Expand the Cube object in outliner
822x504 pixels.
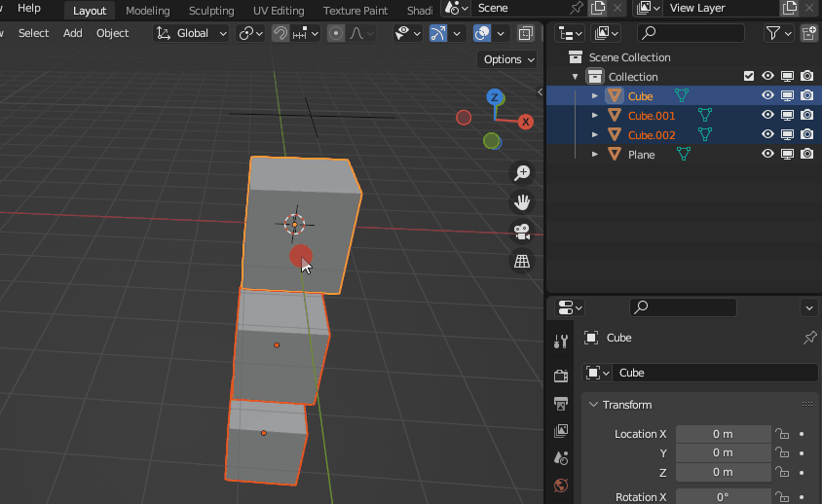(x=594, y=96)
